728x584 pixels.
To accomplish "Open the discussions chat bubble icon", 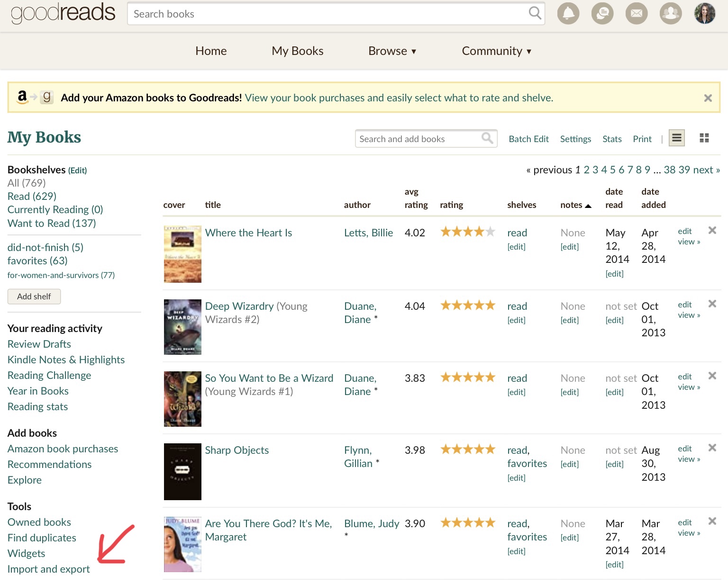I will [x=602, y=13].
